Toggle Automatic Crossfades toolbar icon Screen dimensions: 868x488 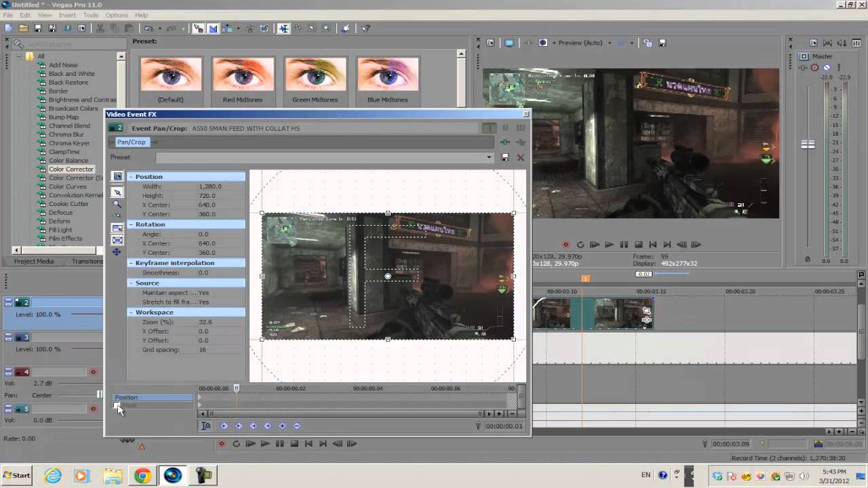point(213,28)
